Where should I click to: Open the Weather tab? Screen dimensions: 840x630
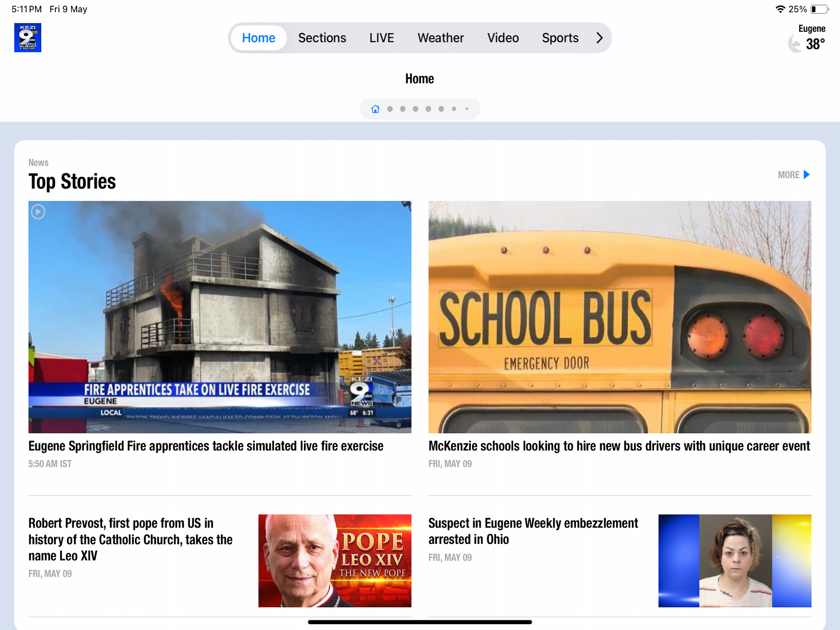tap(441, 38)
